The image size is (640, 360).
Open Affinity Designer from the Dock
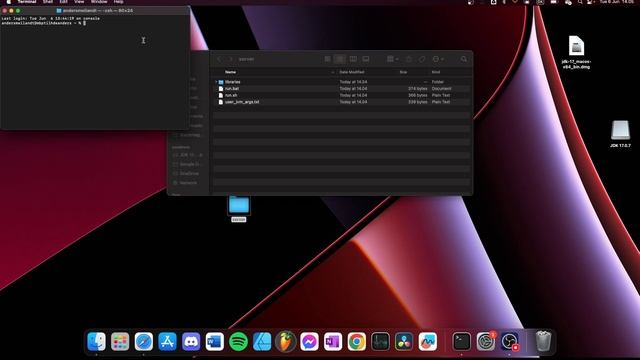point(262,342)
